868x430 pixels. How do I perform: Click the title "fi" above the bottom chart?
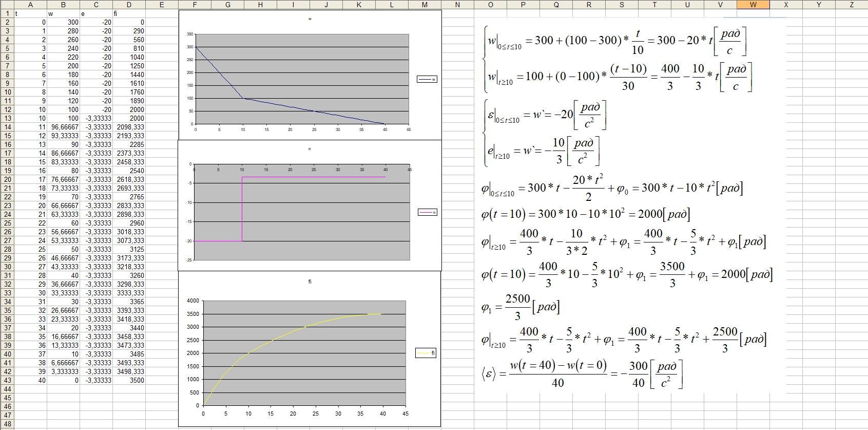click(x=310, y=282)
